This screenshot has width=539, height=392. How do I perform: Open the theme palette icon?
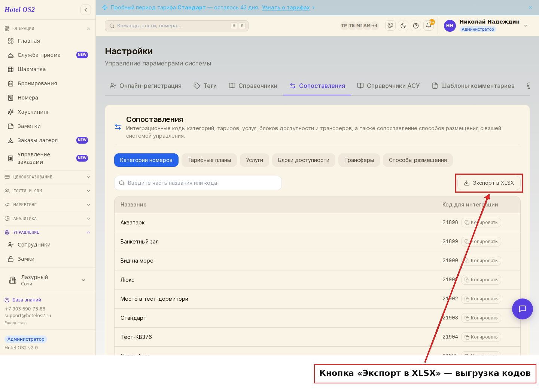(390, 26)
